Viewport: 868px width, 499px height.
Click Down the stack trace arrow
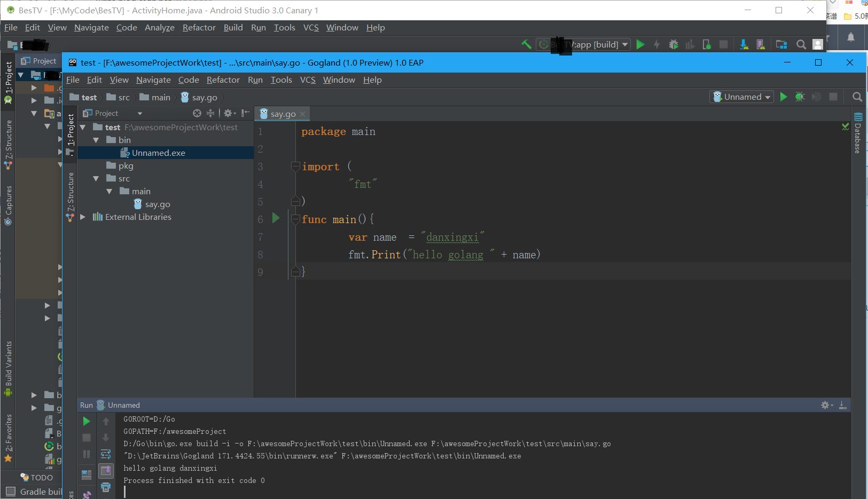[x=106, y=438]
